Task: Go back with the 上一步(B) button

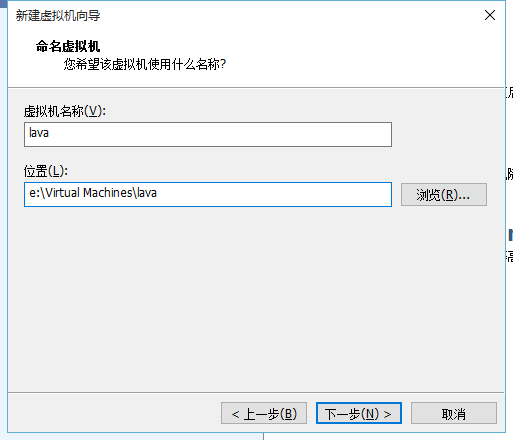Action: click(264, 413)
